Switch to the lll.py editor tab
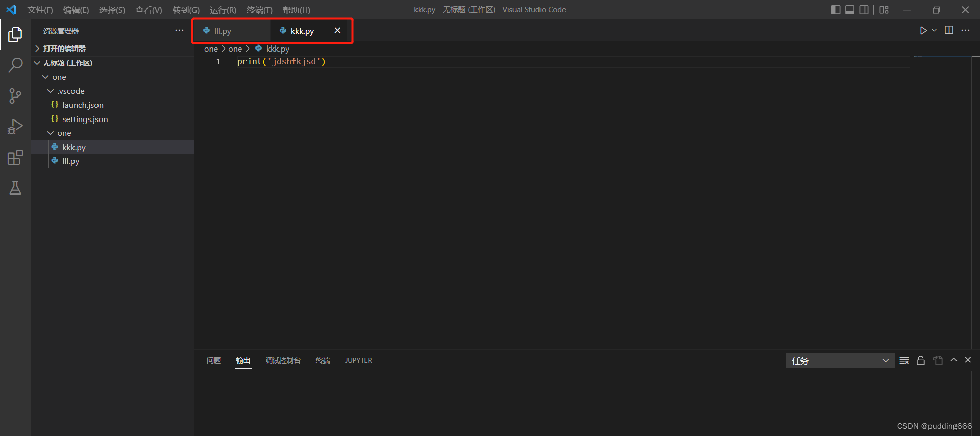980x436 pixels. click(232, 31)
